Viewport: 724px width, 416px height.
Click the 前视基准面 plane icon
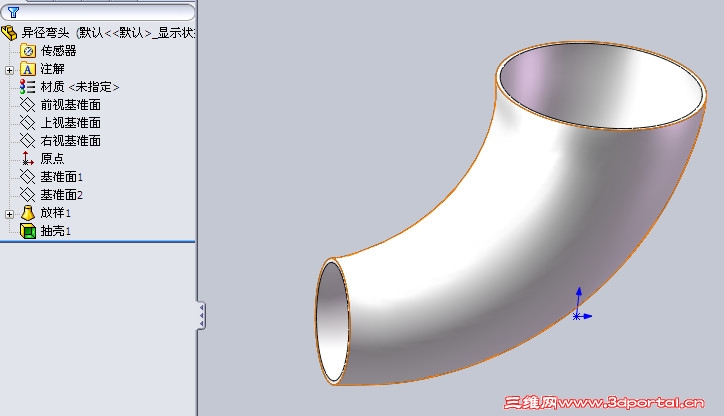27,105
